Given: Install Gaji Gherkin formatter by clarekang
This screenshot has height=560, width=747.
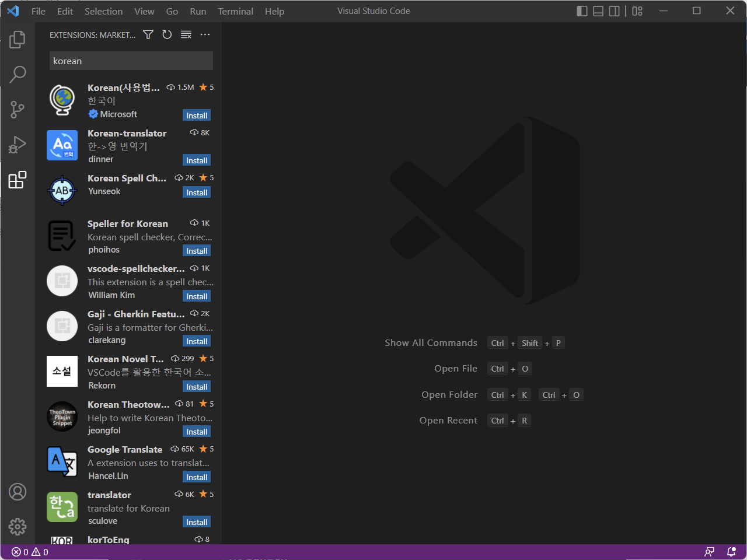Looking at the screenshot, I should (x=197, y=341).
